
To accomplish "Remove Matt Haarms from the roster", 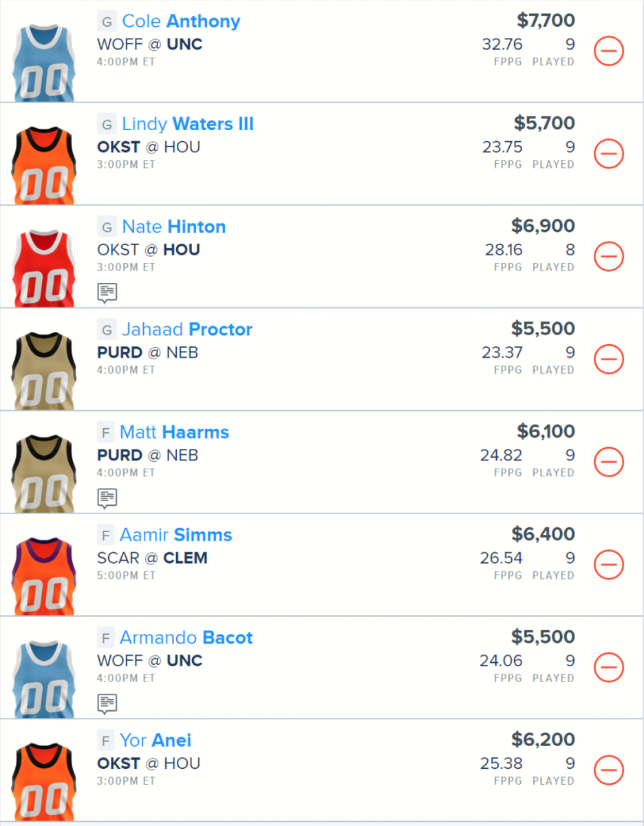I will pos(609,462).
